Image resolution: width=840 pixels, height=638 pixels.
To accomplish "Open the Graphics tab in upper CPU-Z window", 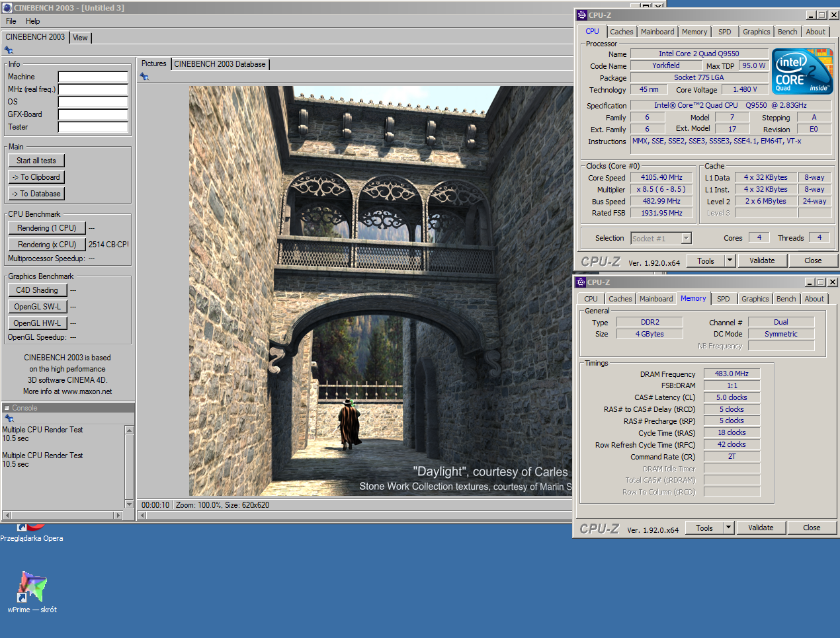I will pos(757,32).
